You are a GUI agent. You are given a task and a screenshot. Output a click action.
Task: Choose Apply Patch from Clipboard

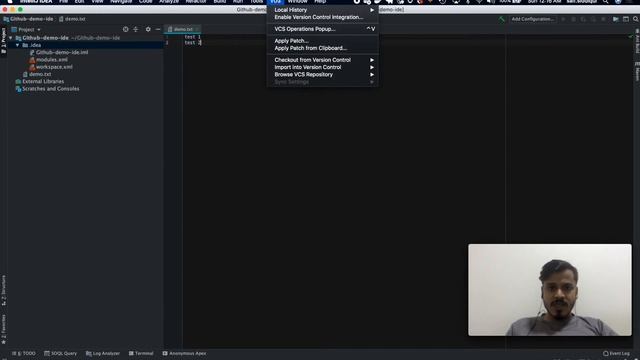(322, 48)
